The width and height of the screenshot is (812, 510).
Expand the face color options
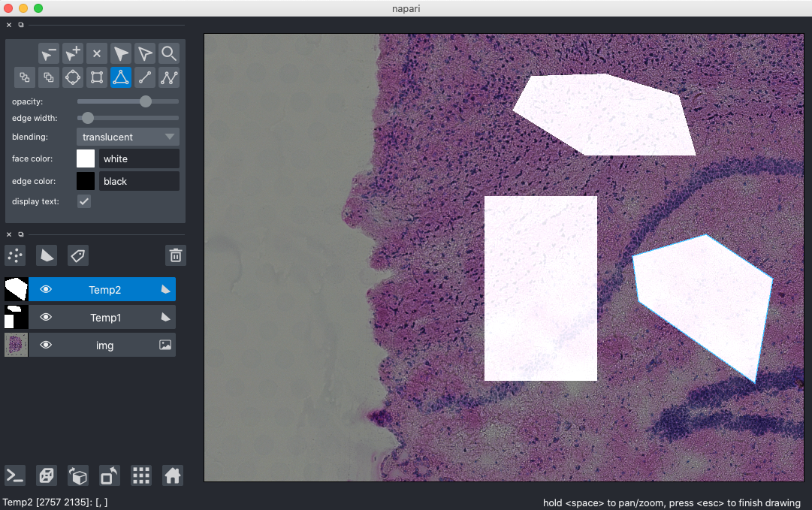click(x=85, y=158)
